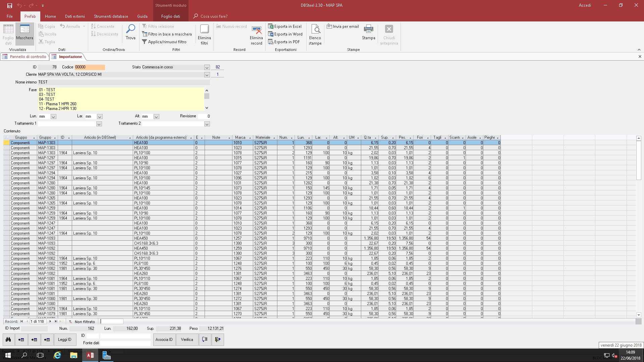Open the Strumenti database ribbon tab

pos(111,16)
